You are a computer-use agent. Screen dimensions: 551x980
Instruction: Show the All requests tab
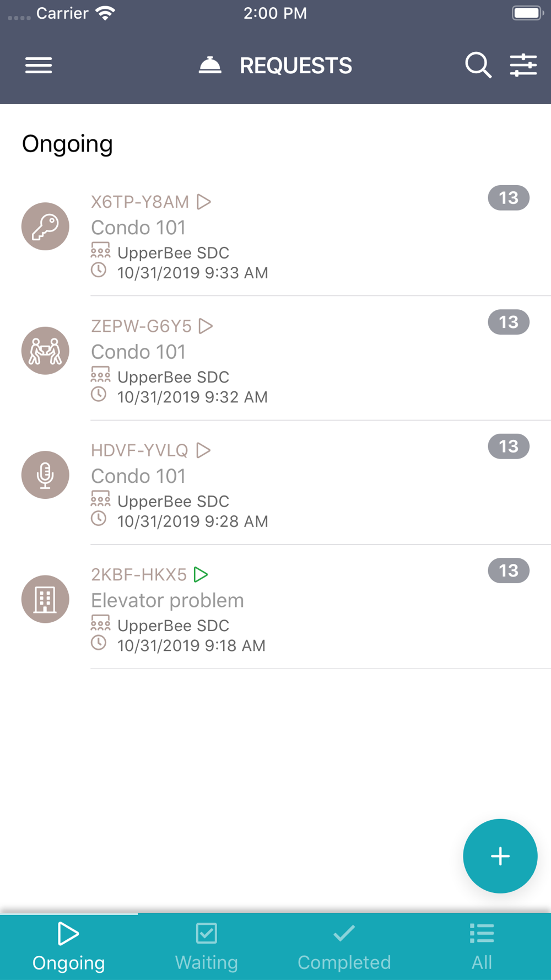pos(482,946)
